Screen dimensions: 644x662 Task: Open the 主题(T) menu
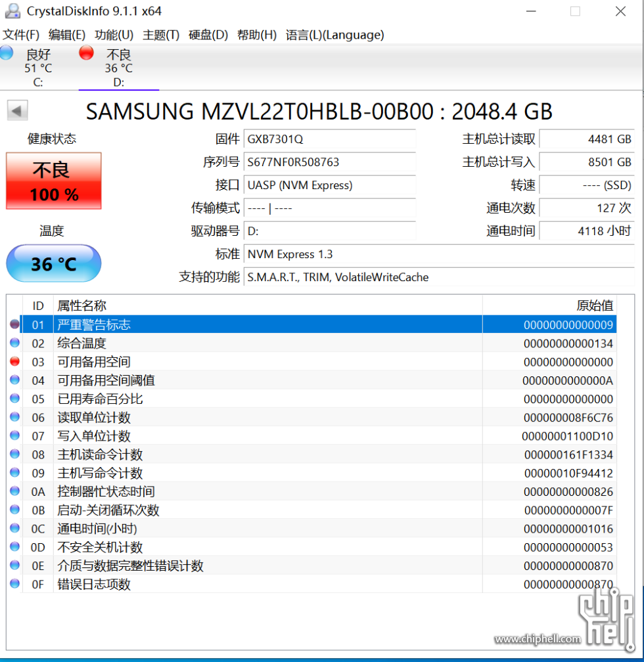tap(161, 35)
